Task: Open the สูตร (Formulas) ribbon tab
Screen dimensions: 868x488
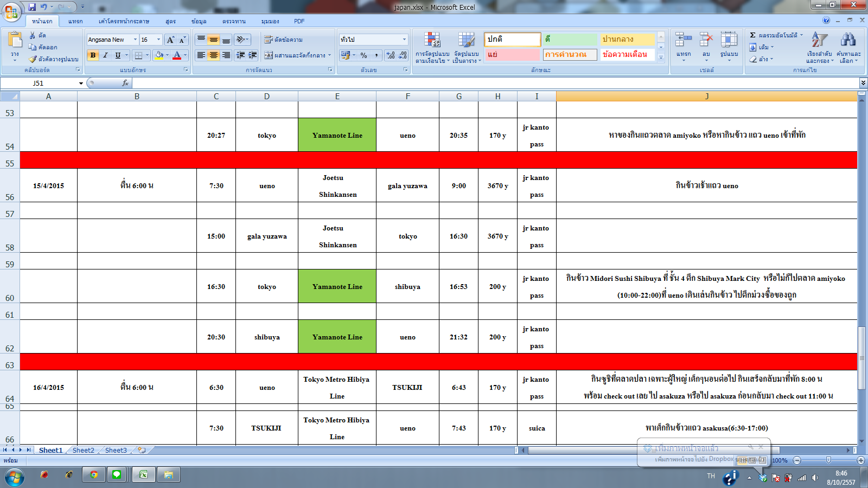Action: (171, 21)
